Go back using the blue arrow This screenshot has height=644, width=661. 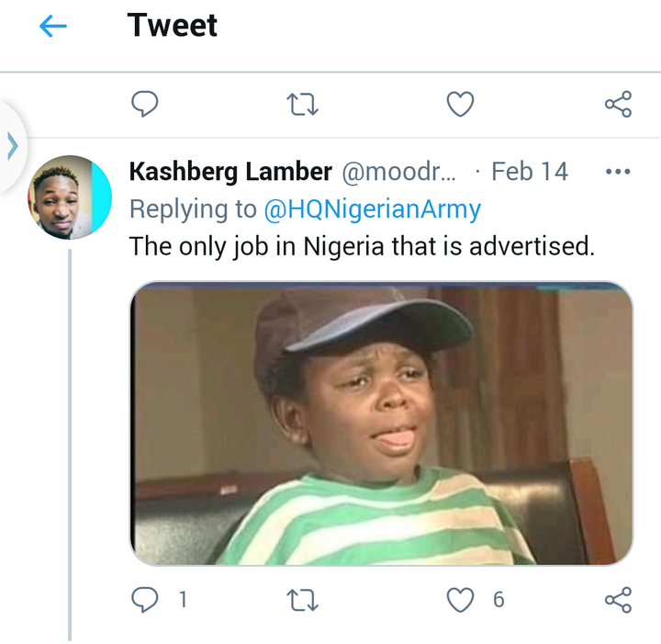tap(52, 26)
